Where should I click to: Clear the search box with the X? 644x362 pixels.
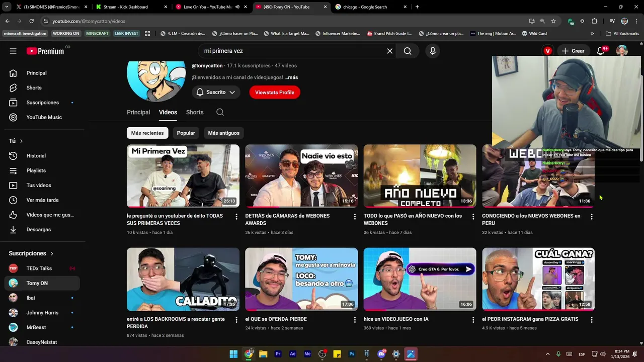coord(389,51)
